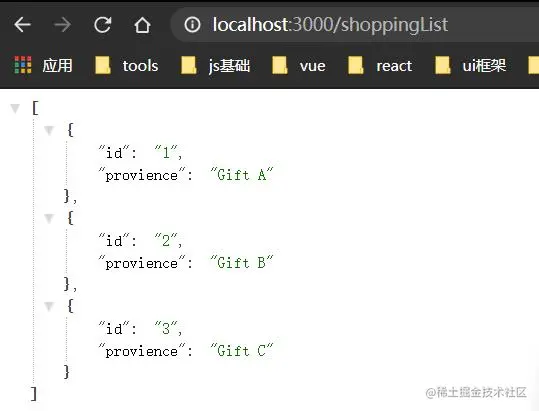
Task: Open the ui框架 bookmark folder
Action: pos(471,65)
